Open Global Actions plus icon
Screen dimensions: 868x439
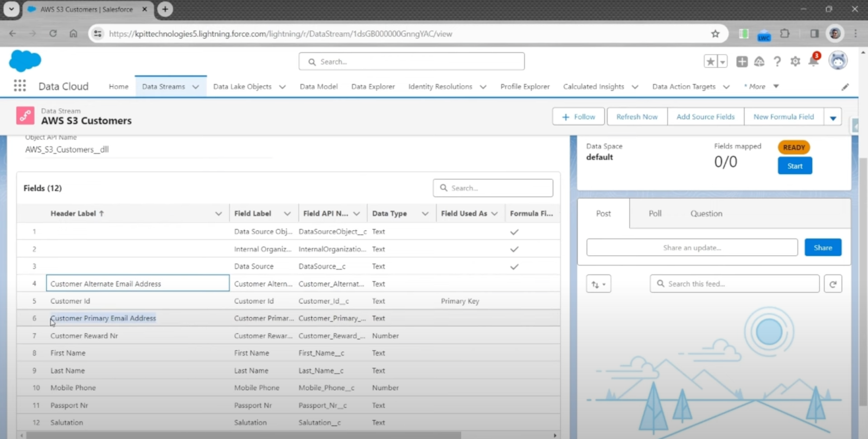pyautogui.click(x=742, y=62)
